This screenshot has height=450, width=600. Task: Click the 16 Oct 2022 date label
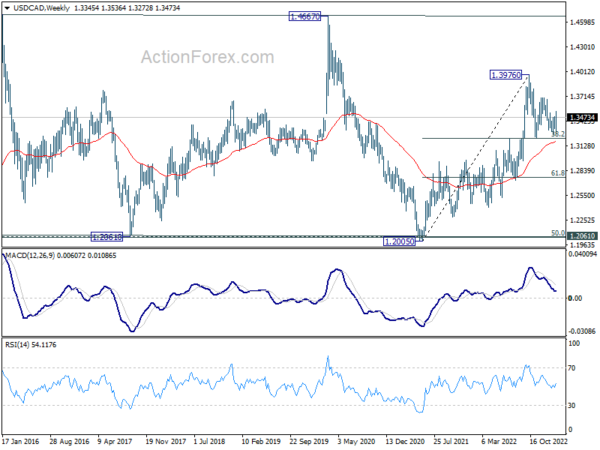548,441
